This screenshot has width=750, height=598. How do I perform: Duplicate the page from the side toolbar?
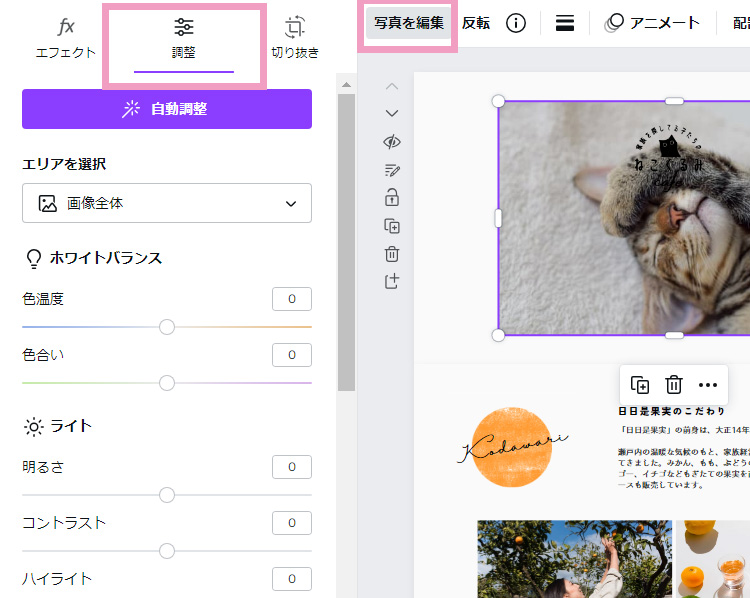tap(392, 226)
